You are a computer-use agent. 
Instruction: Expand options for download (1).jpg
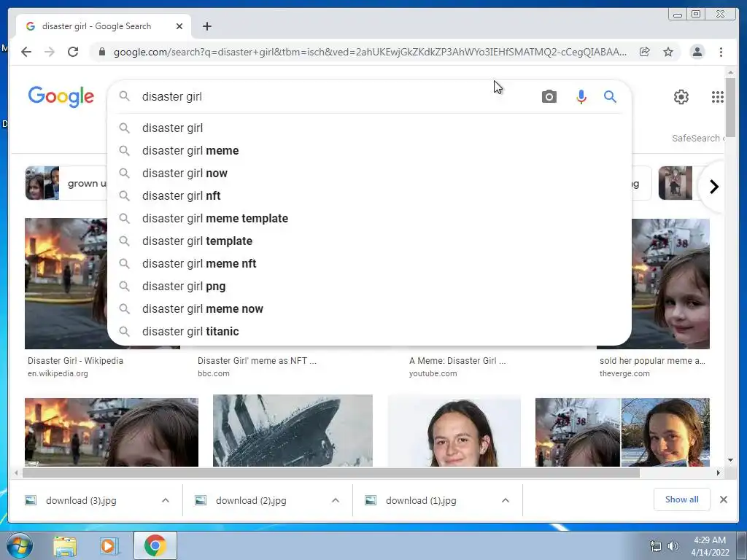(506, 500)
